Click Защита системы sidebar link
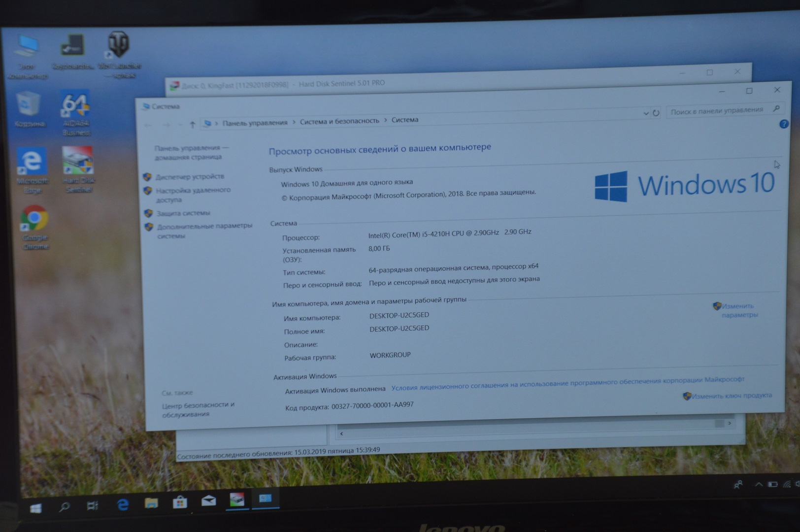The height and width of the screenshot is (532, 800). pos(183,213)
